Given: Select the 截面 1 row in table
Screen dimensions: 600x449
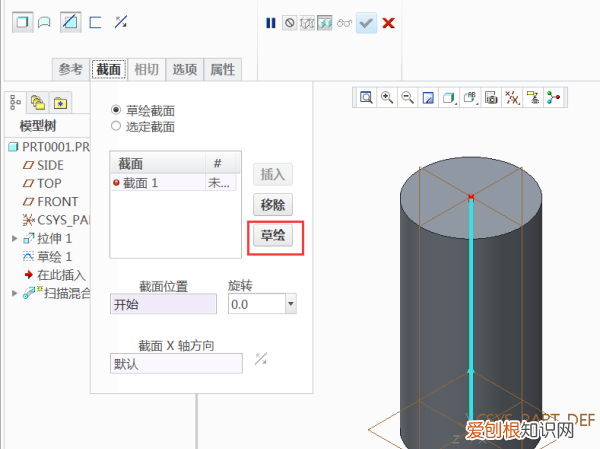Looking at the screenshot, I should click(x=174, y=183).
